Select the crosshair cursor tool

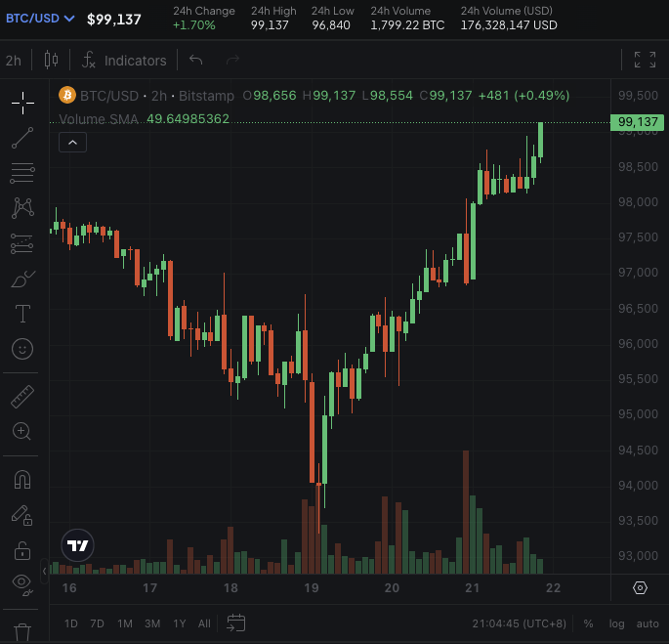(x=22, y=103)
